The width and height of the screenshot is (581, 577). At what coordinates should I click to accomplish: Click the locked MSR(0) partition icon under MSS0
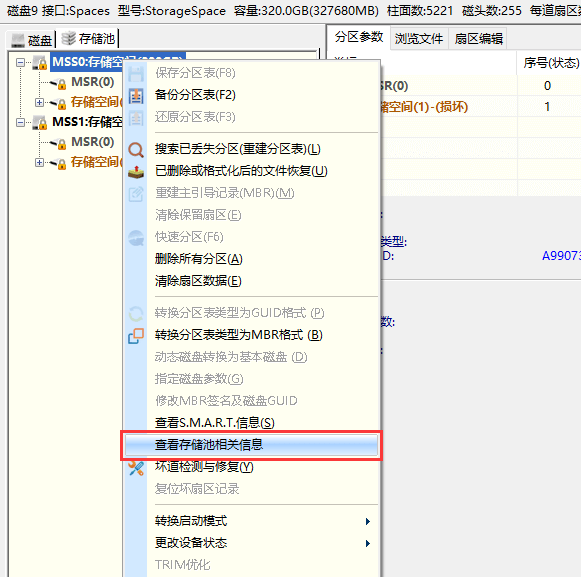(x=58, y=83)
